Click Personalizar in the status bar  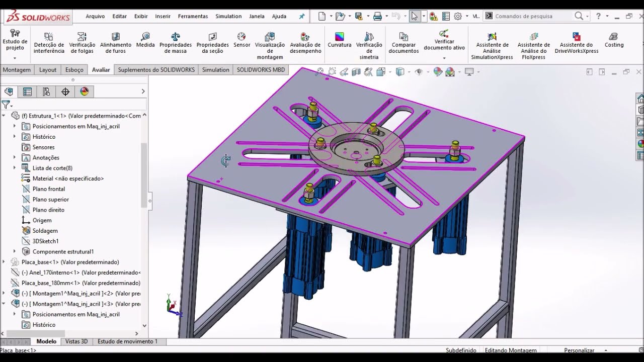(x=579, y=350)
